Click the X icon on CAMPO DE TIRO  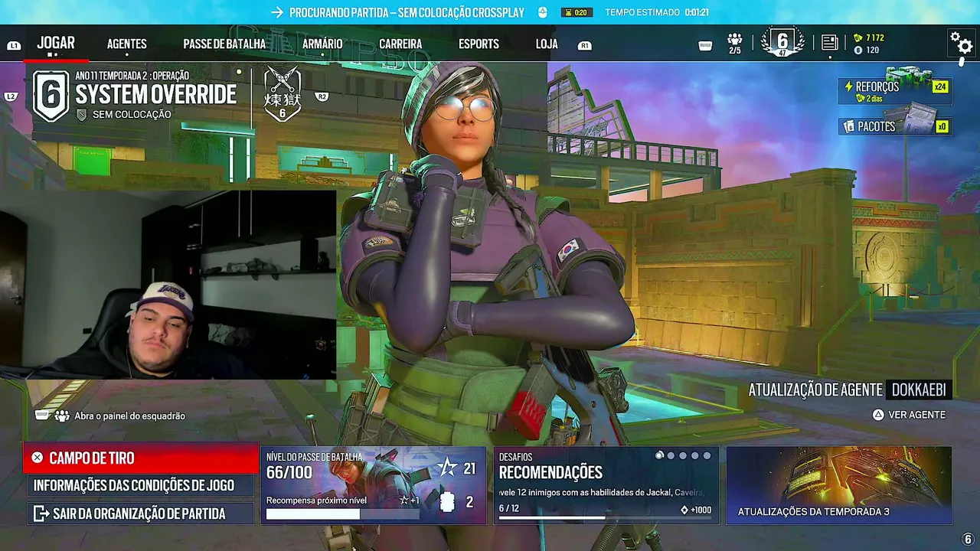click(x=38, y=458)
